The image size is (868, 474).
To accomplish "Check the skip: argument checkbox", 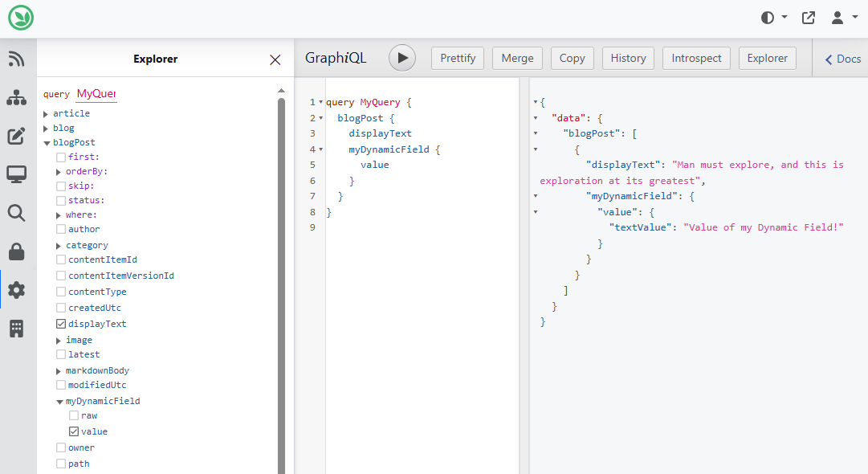I will pos(61,186).
